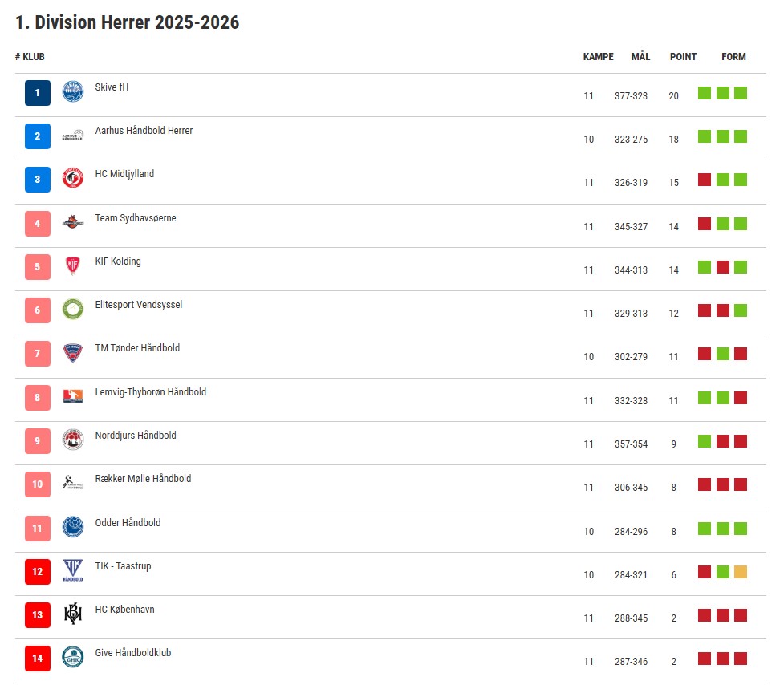Open the Aarhus Håndbold Herre team link
Screen dimensions: 784x685
pyautogui.click(x=144, y=131)
